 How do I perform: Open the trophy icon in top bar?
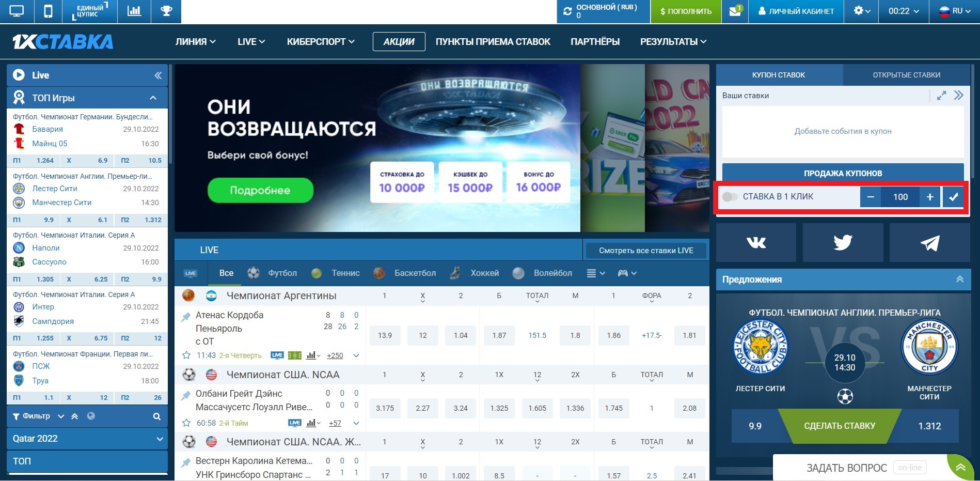tap(166, 11)
